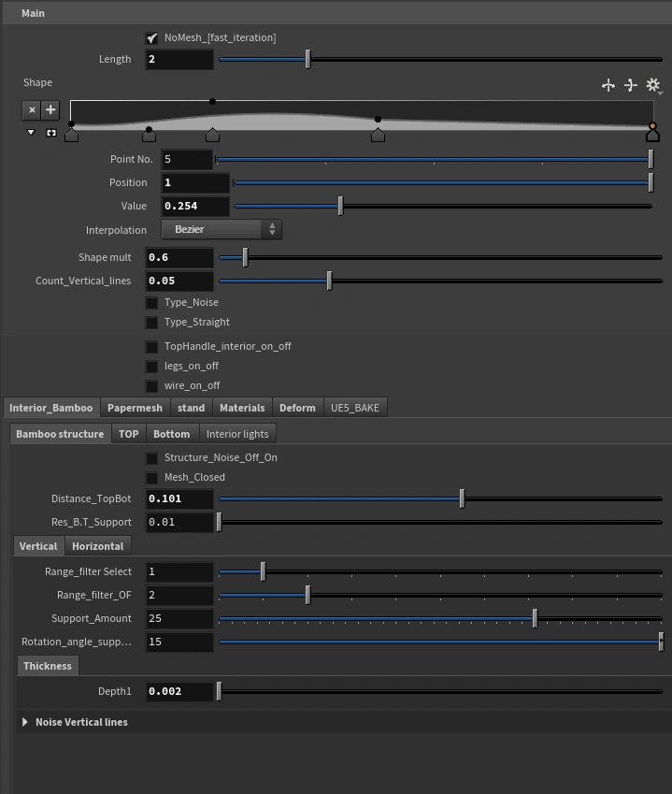Disable the NoMesh_[fast_iteration] checkbox

point(151,38)
